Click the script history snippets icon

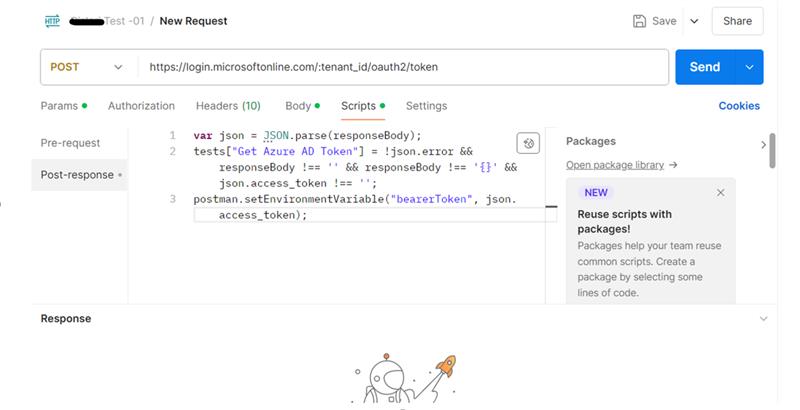click(528, 143)
